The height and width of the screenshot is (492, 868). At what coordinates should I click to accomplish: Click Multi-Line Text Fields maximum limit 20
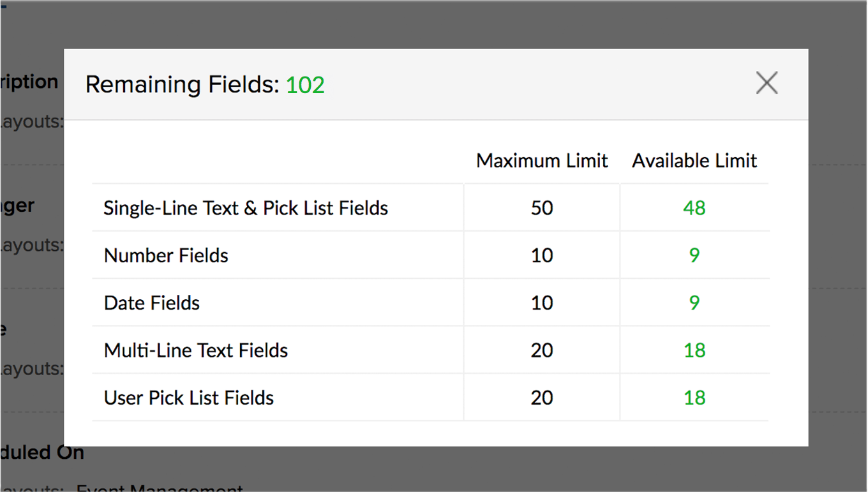[542, 350]
